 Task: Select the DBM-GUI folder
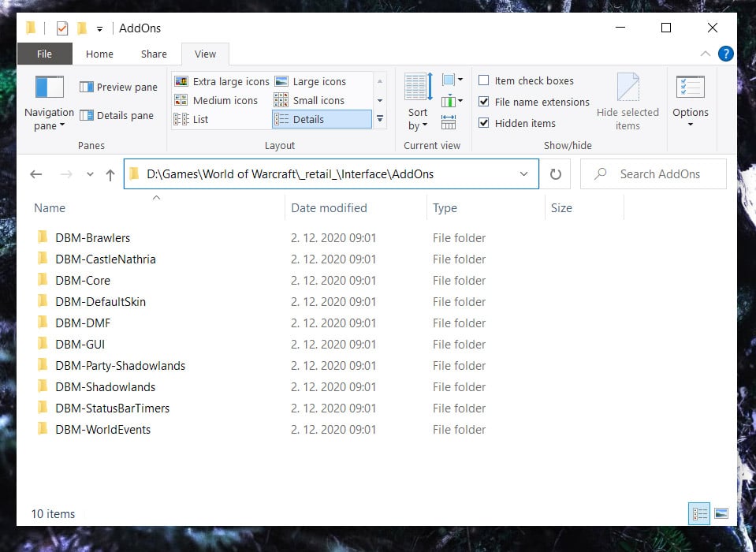80,345
